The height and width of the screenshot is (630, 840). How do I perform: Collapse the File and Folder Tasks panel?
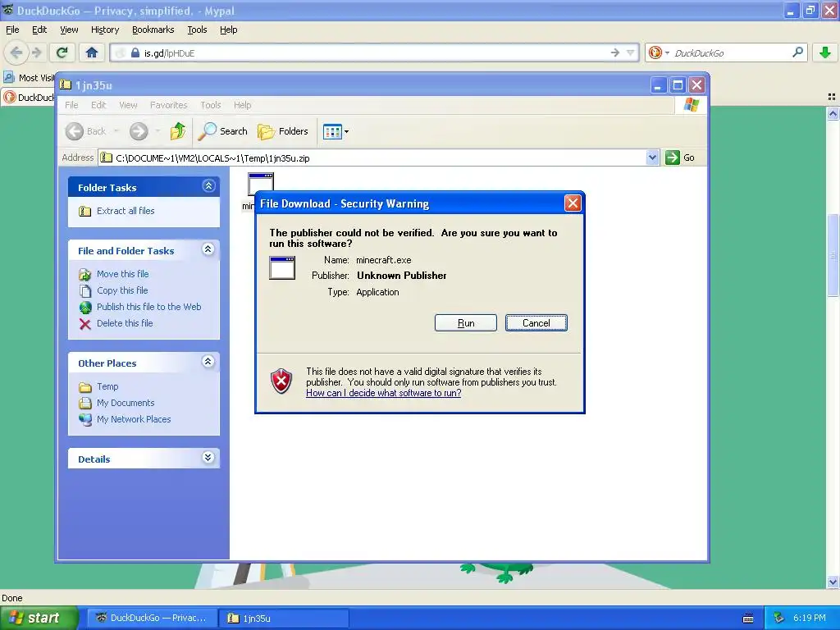click(x=208, y=249)
